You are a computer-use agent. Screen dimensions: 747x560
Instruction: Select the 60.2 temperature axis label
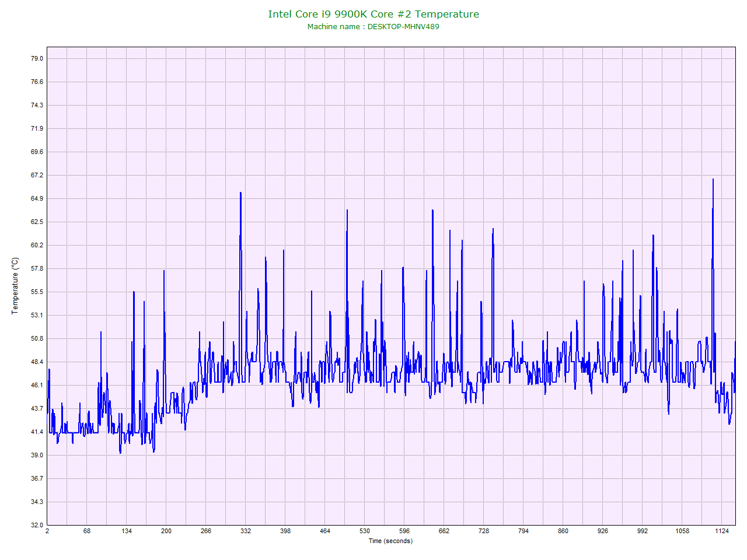click(x=37, y=245)
